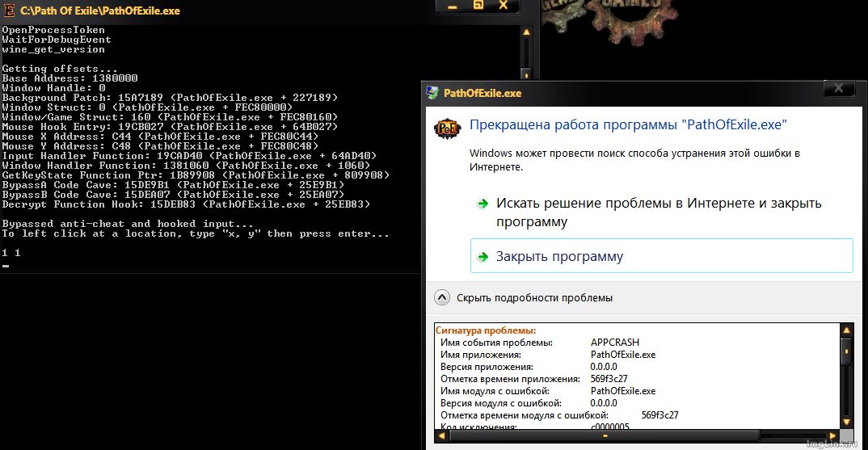
Task: Click 'Bypassed anti-cheat and hooked input...' line
Action: (128, 224)
